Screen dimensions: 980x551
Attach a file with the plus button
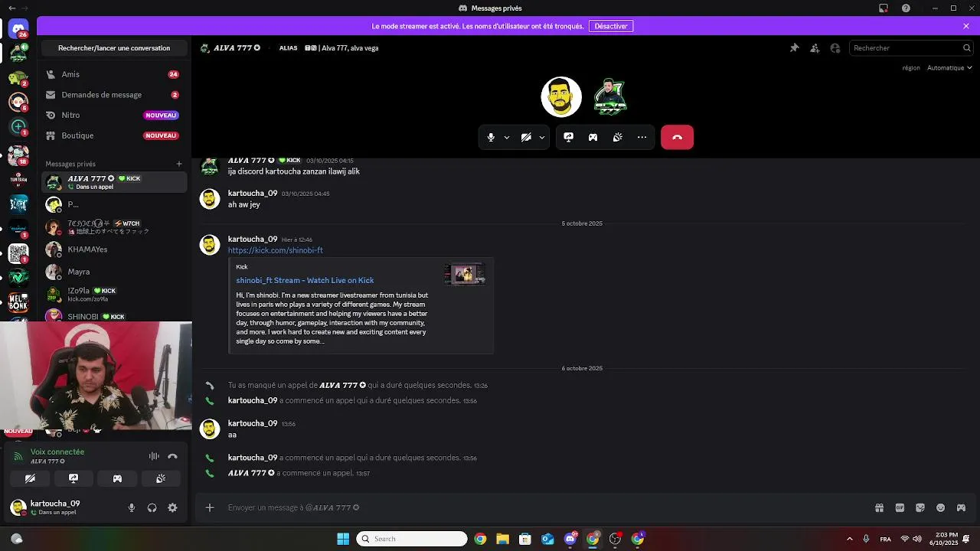click(209, 507)
